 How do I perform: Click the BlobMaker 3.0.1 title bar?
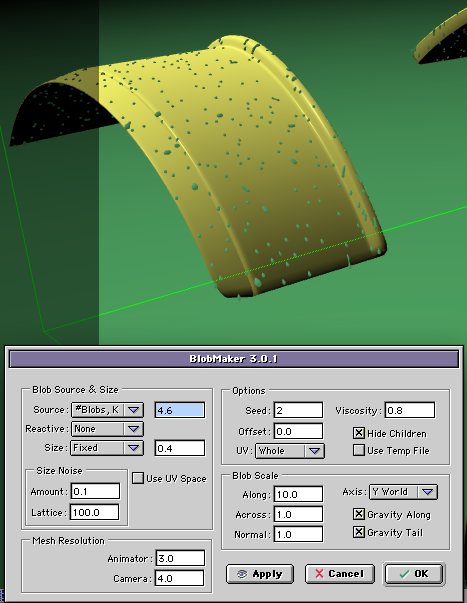pos(234,359)
